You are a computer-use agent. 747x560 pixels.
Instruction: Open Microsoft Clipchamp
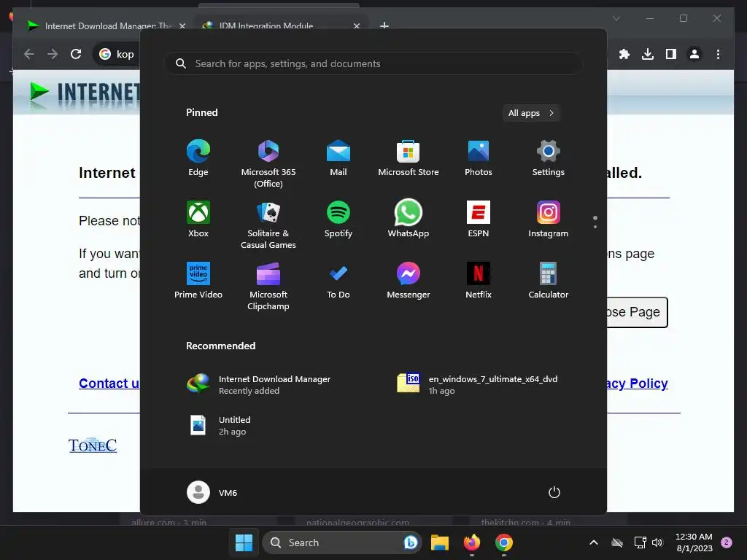click(x=268, y=287)
